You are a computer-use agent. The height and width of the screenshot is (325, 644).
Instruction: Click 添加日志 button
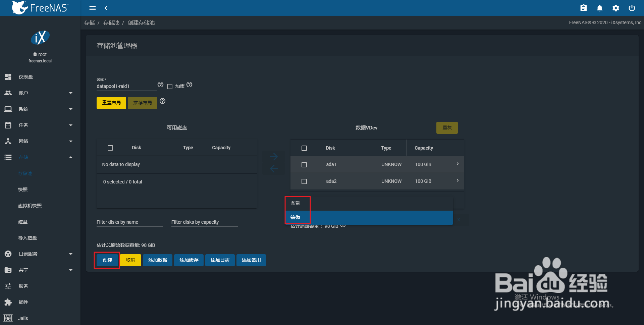[x=220, y=260]
